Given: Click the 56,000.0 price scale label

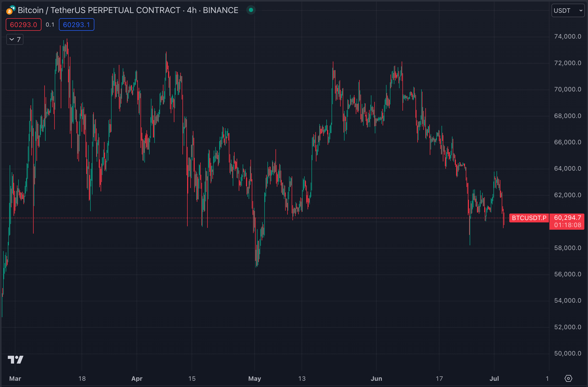Looking at the screenshot, I should [567, 274].
